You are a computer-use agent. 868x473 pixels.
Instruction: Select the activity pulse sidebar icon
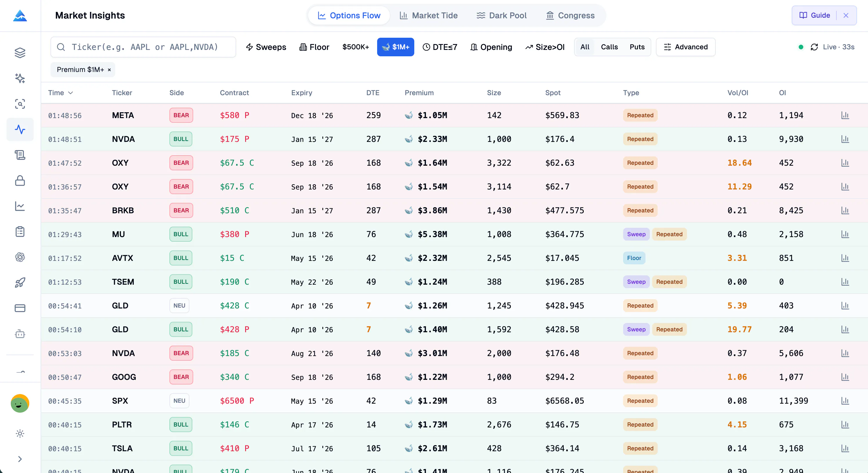coord(20,129)
